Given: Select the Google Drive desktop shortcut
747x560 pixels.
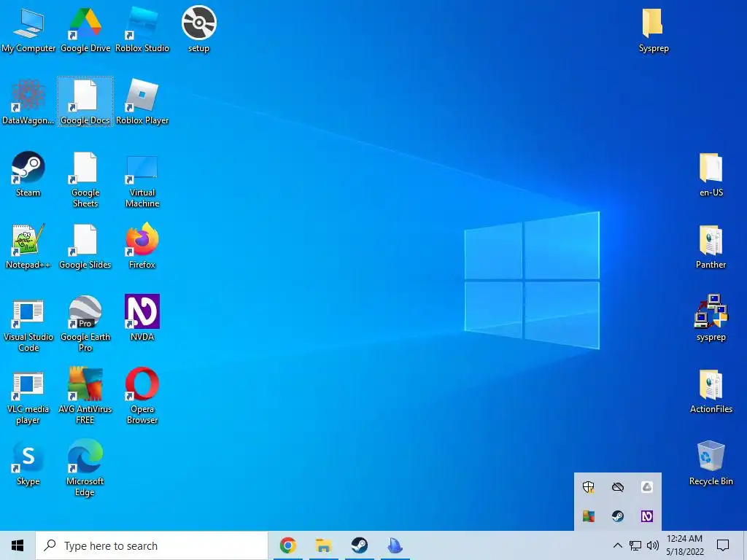Looking at the screenshot, I should click(85, 29).
